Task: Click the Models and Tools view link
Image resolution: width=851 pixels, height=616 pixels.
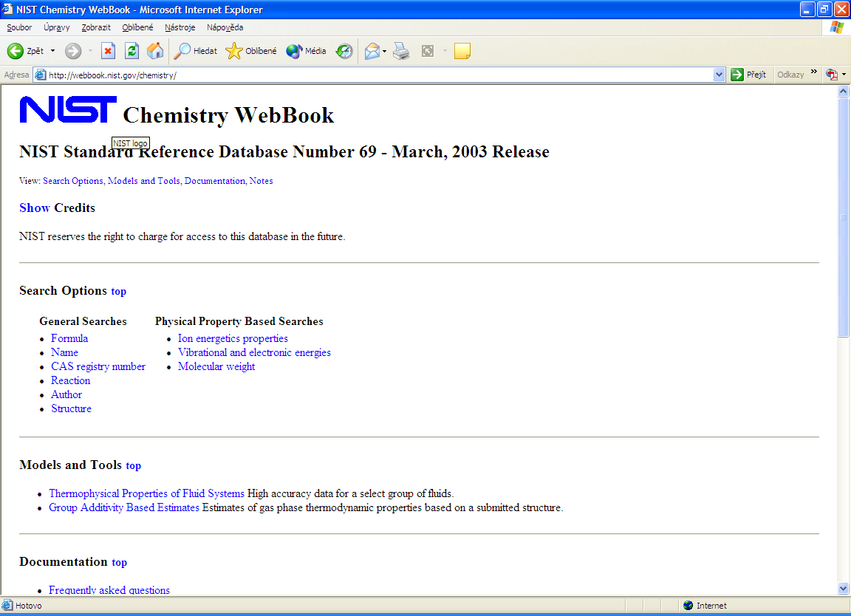Action: pos(144,181)
